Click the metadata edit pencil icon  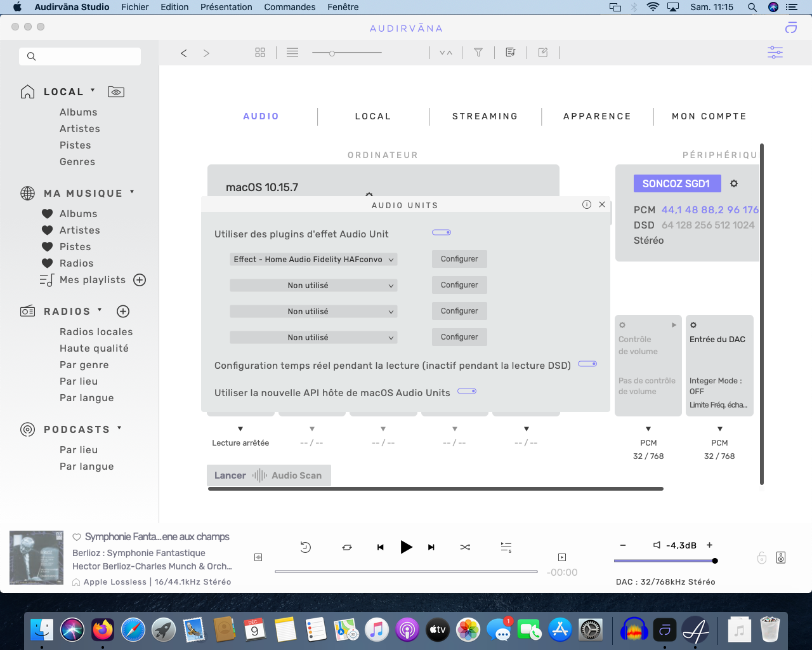point(543,53)
